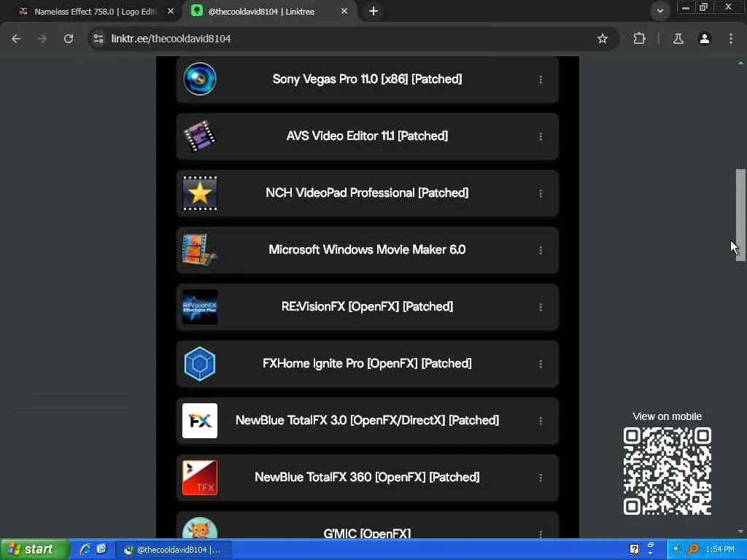747x560 pixels.
Task: Click the help question mark taskbar icon
Action: [x=634, y=550]
